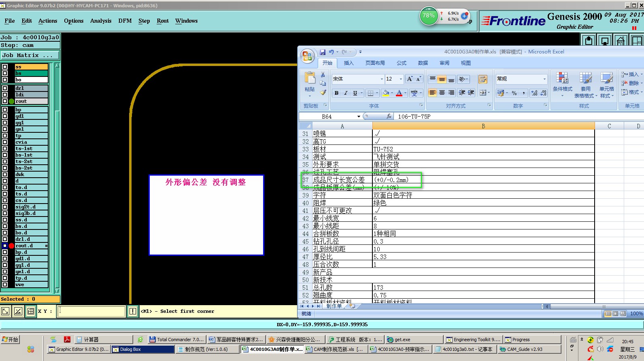
Task: Toggle visibility checkbox for layer ss
Action: [5, 67]
